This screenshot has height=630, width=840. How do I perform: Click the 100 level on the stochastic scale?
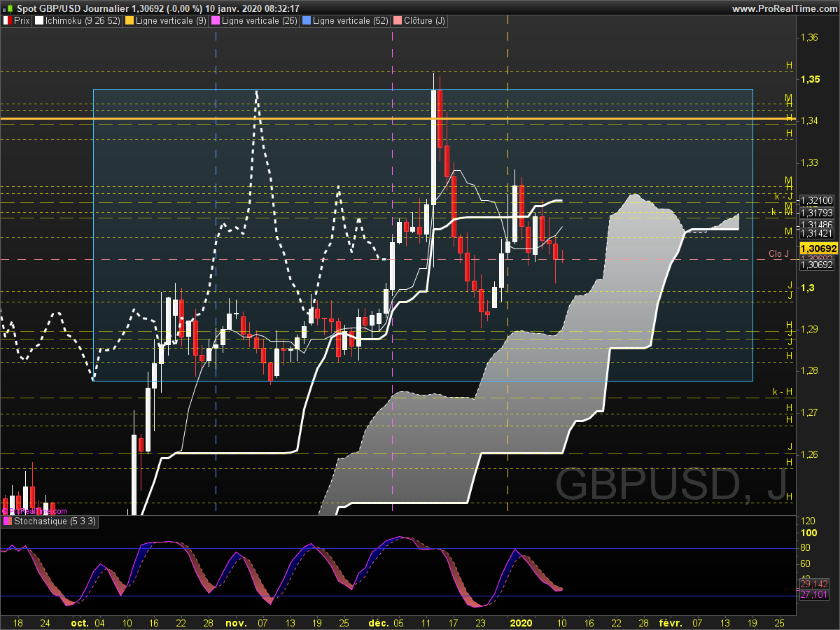coord(809,533)
